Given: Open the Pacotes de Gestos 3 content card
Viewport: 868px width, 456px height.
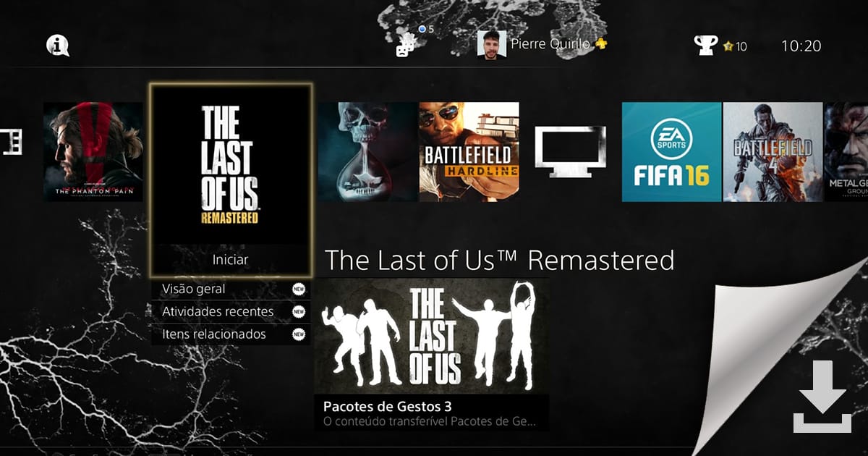Looking at the screenshot, I should pos(432,355).
